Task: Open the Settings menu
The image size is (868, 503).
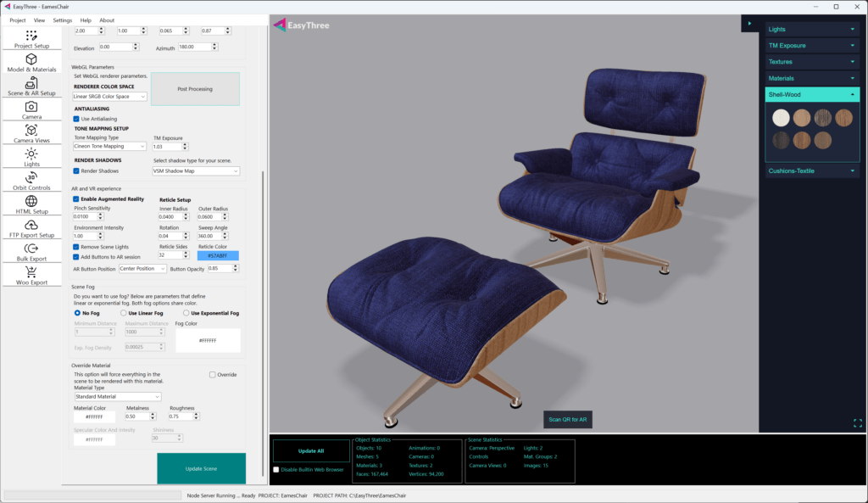Action: [63, 20]
